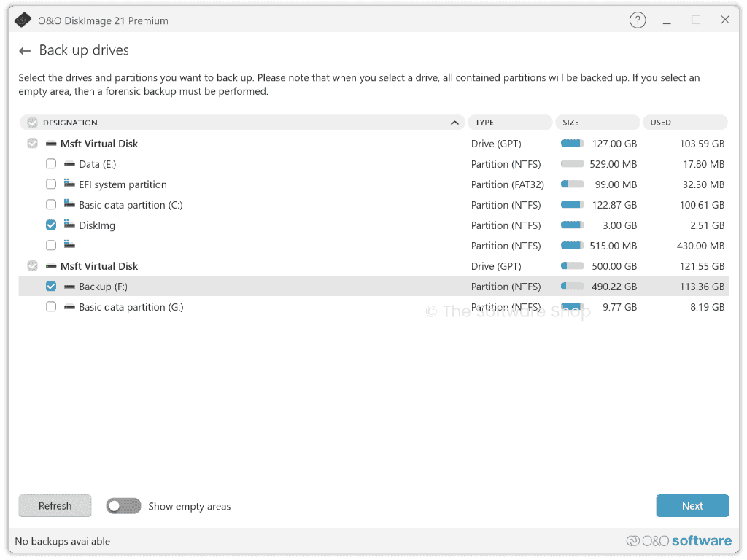This screenshot has width=747, height=560.
Task: Click the usage bar for Backup (F:) 490.22 GB
Action: [x=572, y=286]
